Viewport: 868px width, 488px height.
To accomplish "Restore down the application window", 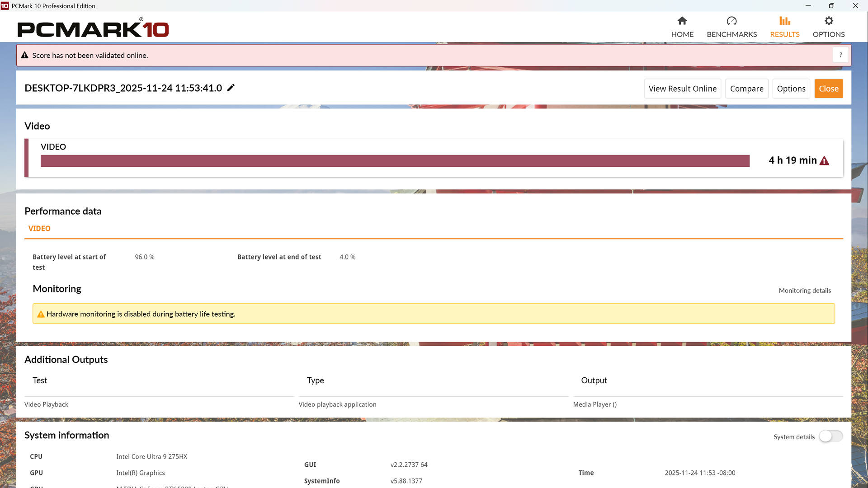I will tap(831, 6).
